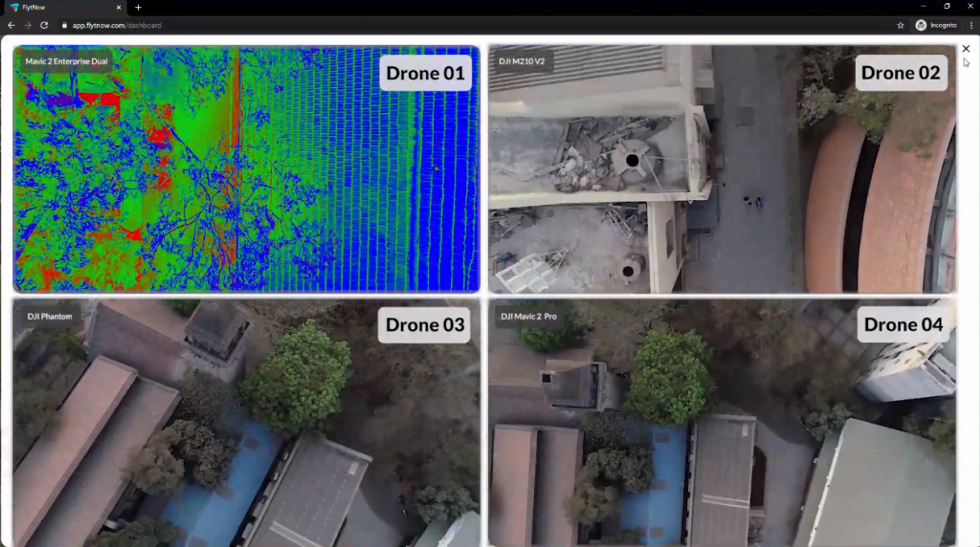Click the Drone 02 name badge

click(901, 73)
